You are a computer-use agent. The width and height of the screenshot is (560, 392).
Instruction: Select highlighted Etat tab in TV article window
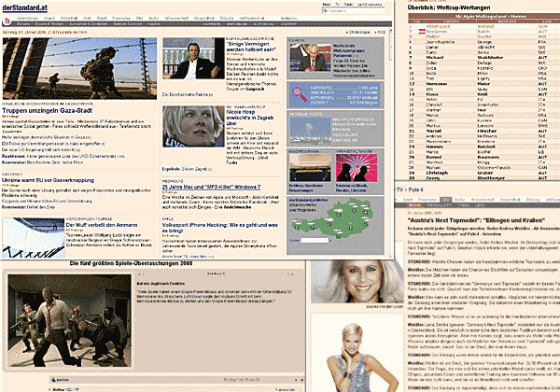[x=445, y=200]
